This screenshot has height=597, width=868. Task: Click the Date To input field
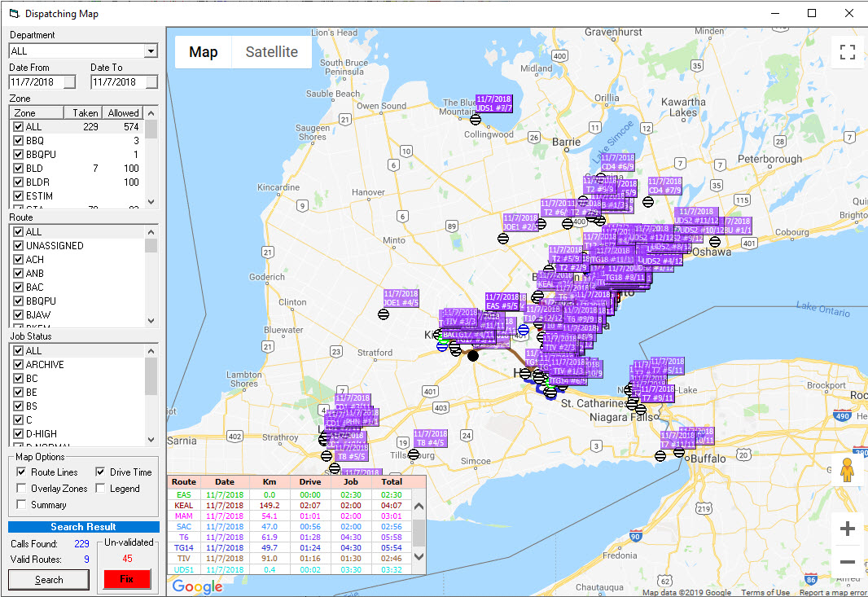(118, 82)
